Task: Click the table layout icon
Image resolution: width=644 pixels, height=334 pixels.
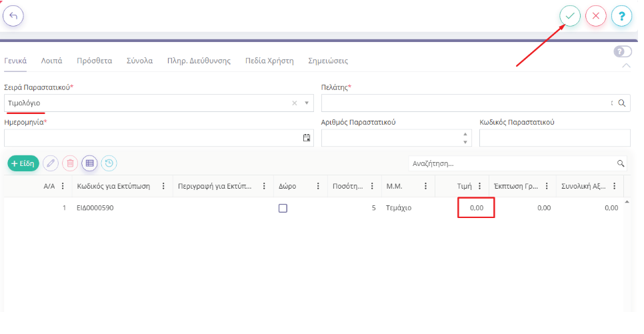Action: click(x=90, y=163)
